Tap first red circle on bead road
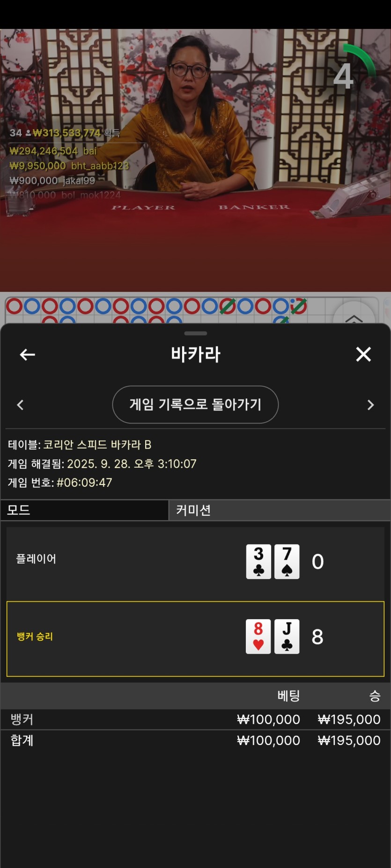This screenshot has height=868, width=391. (14, 306)
